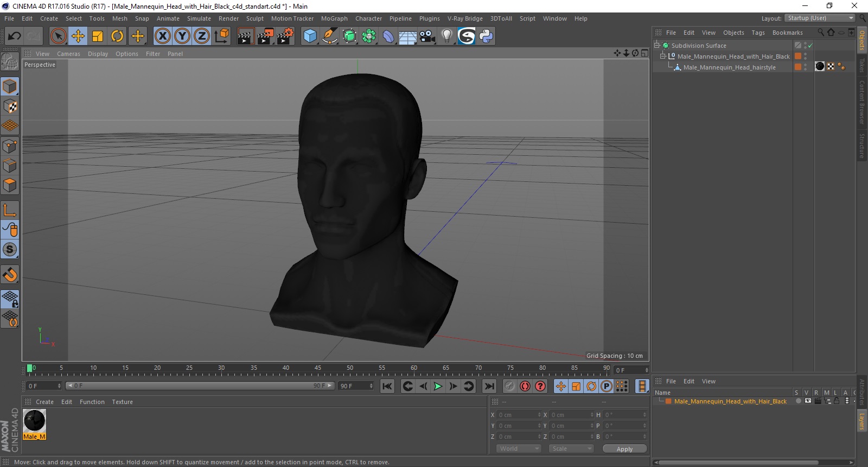Activate the Move tool
This screenshot has height=467, width=868.
coord(78,36)
